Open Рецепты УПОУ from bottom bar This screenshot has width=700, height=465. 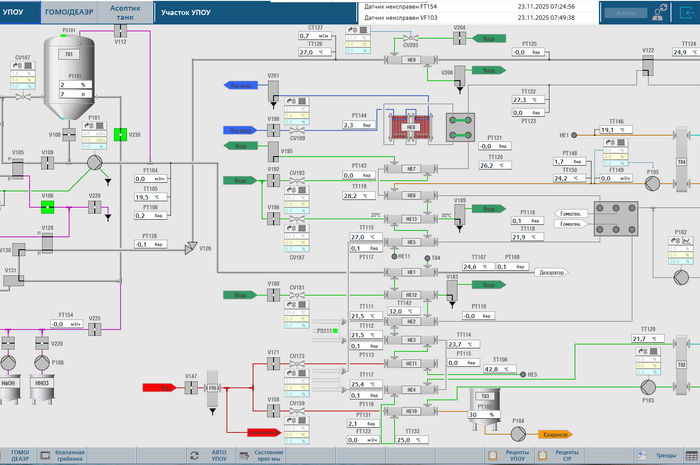tap(510, 455)
